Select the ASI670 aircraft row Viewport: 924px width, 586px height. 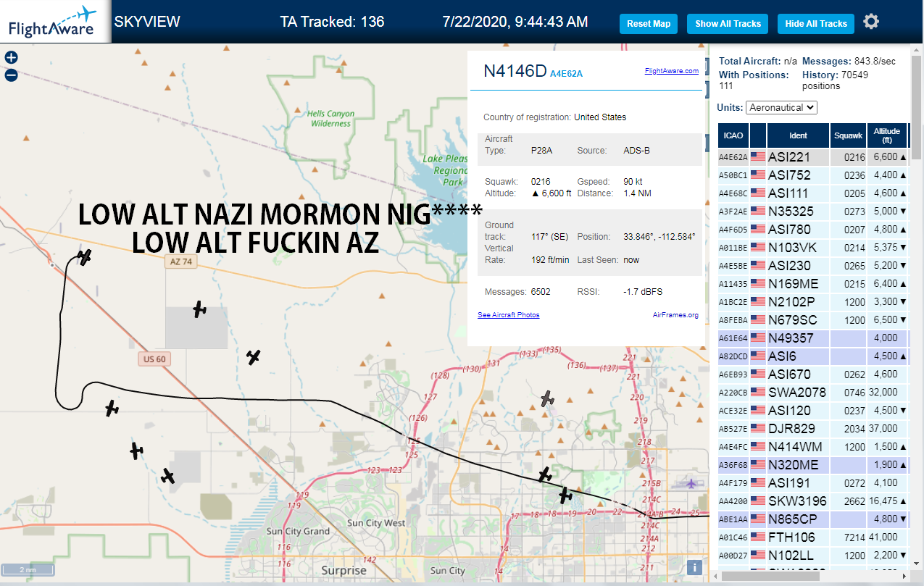tap(812, 374)
